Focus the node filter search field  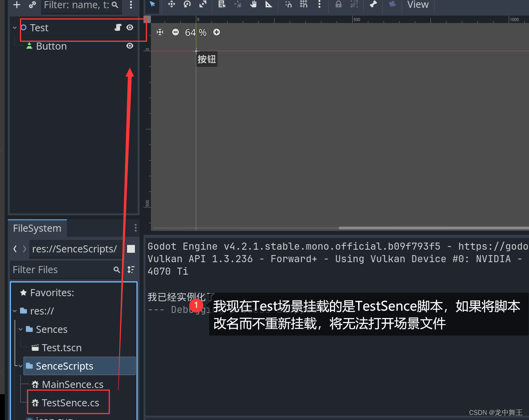(x=81, y=5)
